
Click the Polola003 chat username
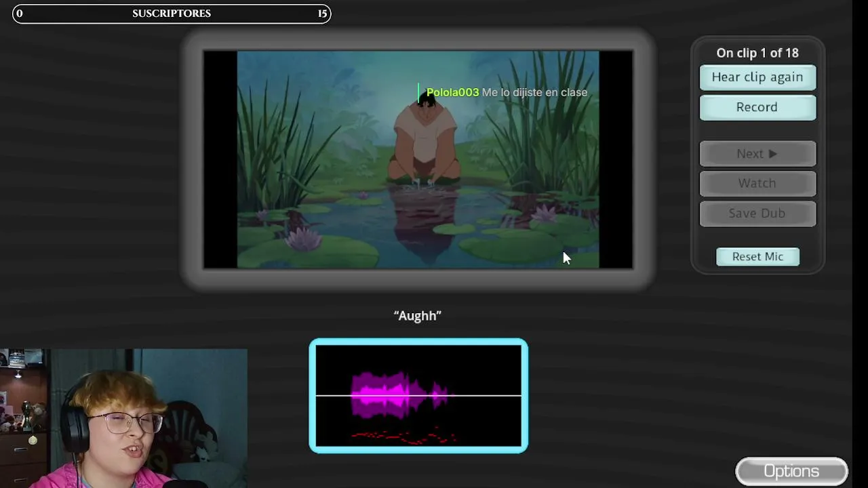pos(452,92)
